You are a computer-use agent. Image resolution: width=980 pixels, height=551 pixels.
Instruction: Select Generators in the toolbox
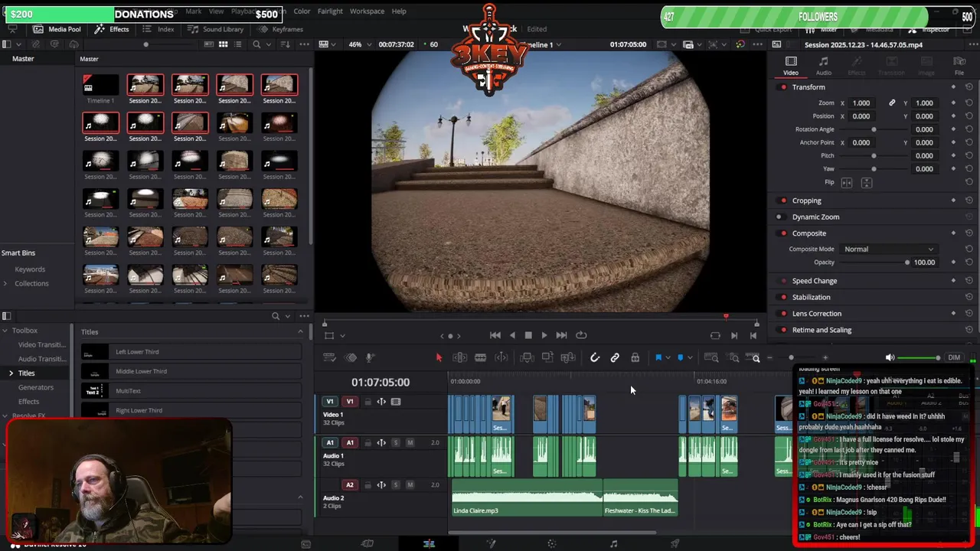tap(36, 387)
